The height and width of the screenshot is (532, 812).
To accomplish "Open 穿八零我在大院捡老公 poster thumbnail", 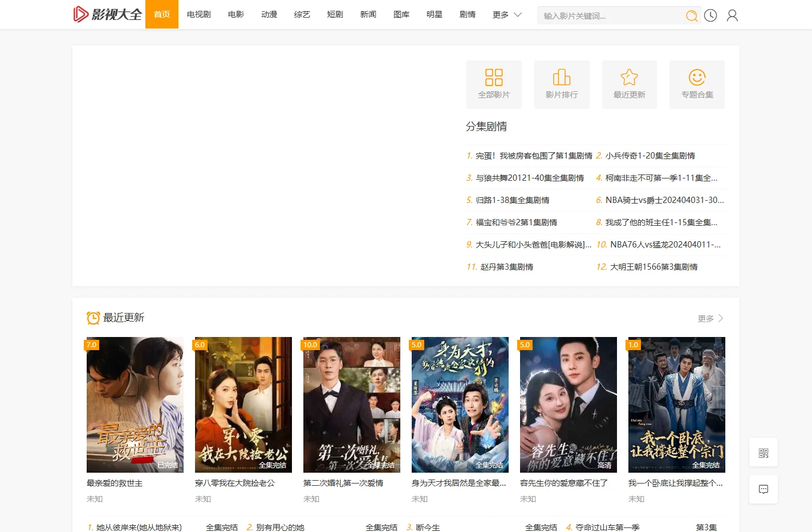I will tap(243, 404).
